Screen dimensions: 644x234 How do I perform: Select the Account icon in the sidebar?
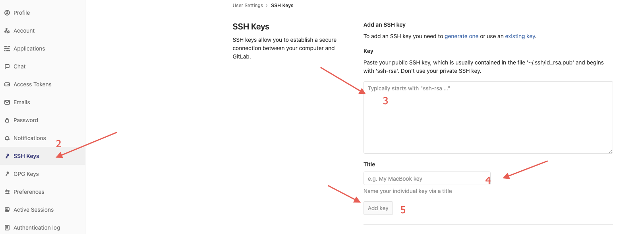(x=7, y=30)
